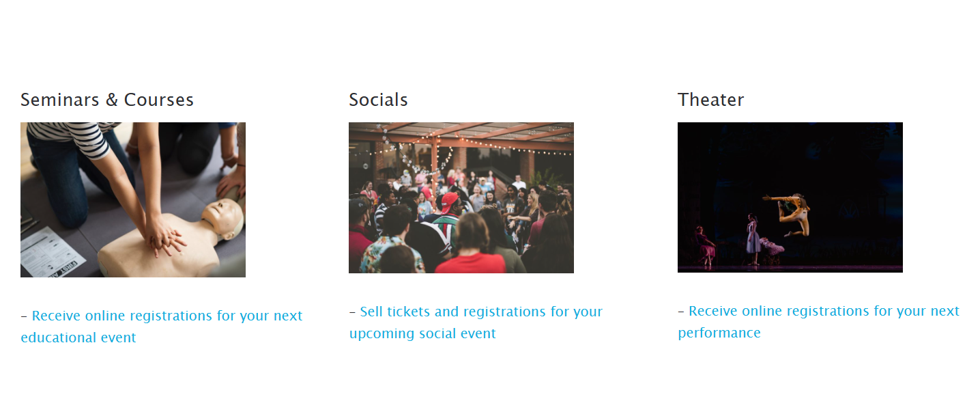980x412 pixels.
Task: Click the word "performance" in the Theater link
Action: (719, 333)
